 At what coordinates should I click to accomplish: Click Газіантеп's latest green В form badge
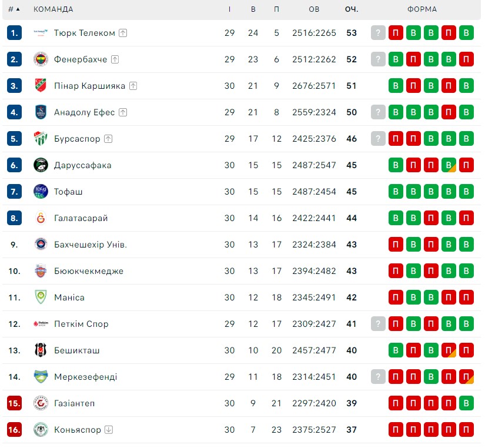[466, 403]
